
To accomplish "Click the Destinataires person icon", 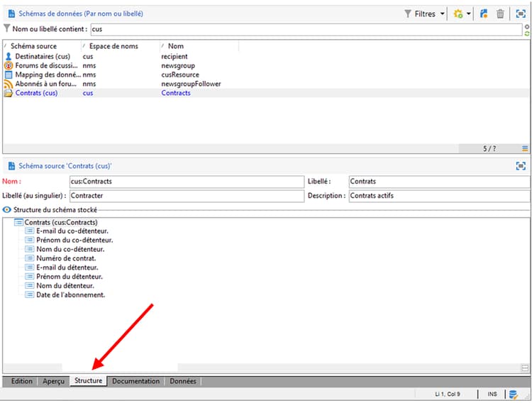I will click(9, 56).
